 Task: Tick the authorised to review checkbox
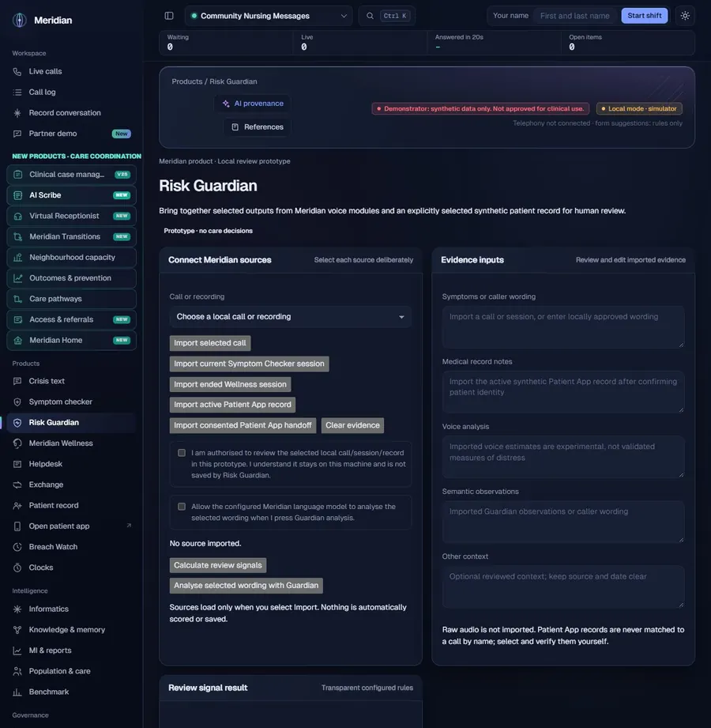coord(182,453)
